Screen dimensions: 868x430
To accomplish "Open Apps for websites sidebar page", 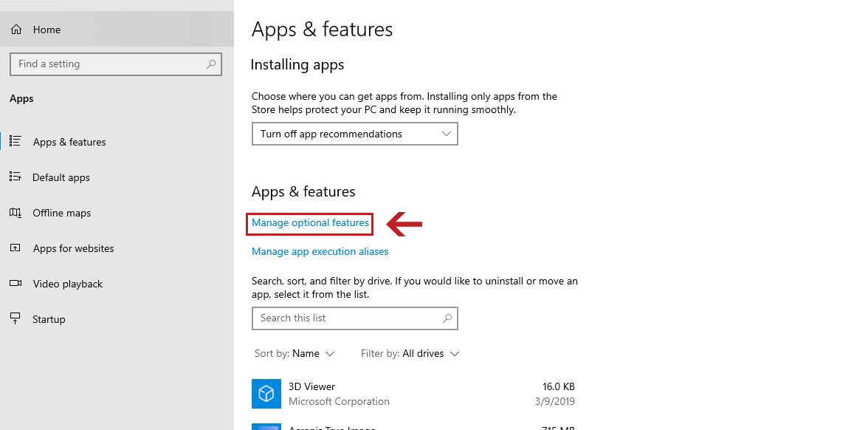I will coord(117,248).
